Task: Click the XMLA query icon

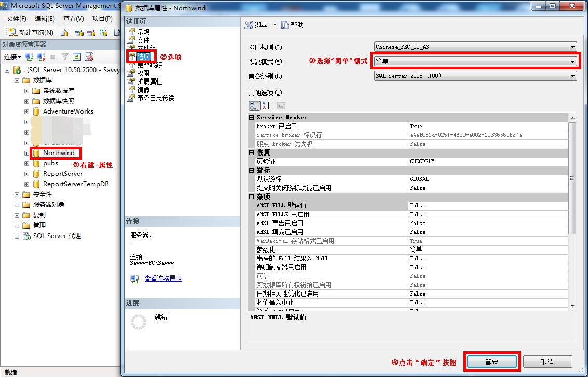Action: click(x=103, y=32)
